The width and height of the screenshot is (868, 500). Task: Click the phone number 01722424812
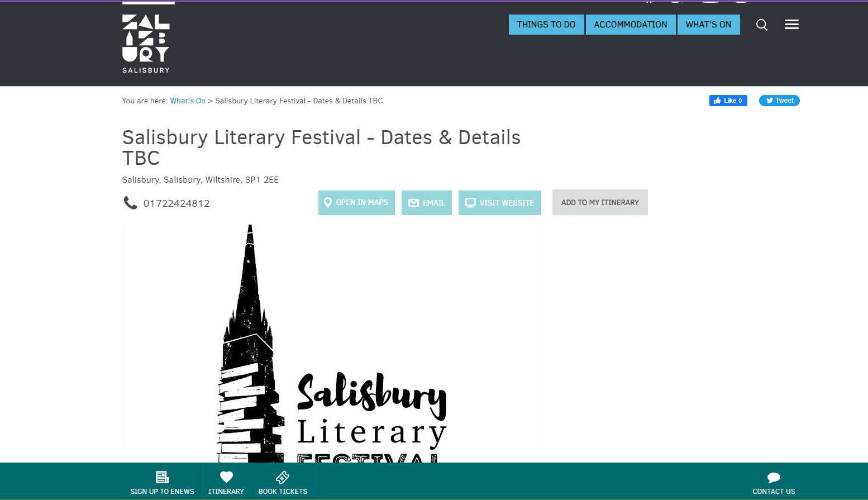[x=177, y=203]
